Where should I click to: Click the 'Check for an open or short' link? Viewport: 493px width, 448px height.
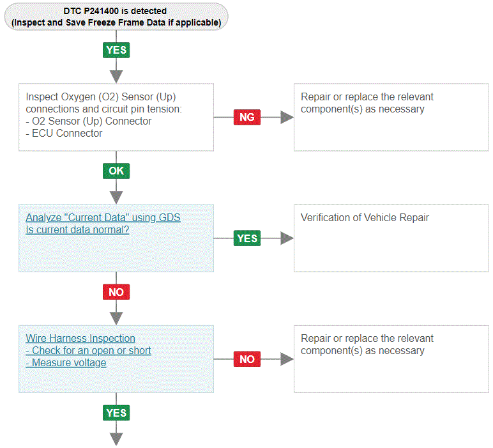[88, 350]
